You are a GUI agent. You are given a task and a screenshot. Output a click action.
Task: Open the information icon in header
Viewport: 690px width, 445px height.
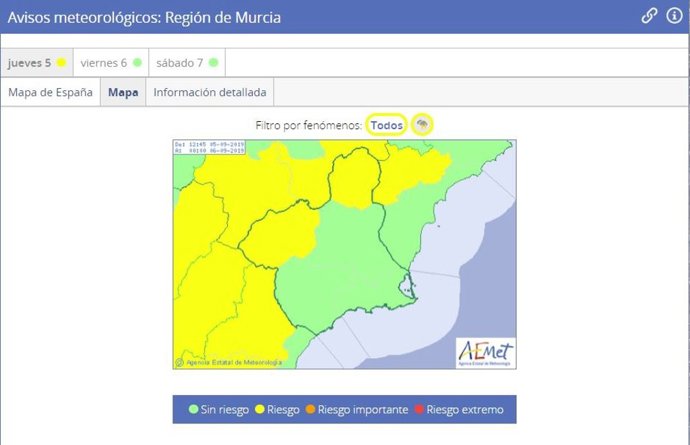674,16
